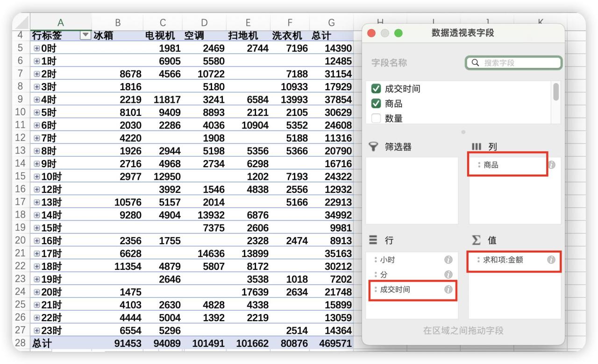
Task: Open info icon of 分 row field
Action: point(448,274)
